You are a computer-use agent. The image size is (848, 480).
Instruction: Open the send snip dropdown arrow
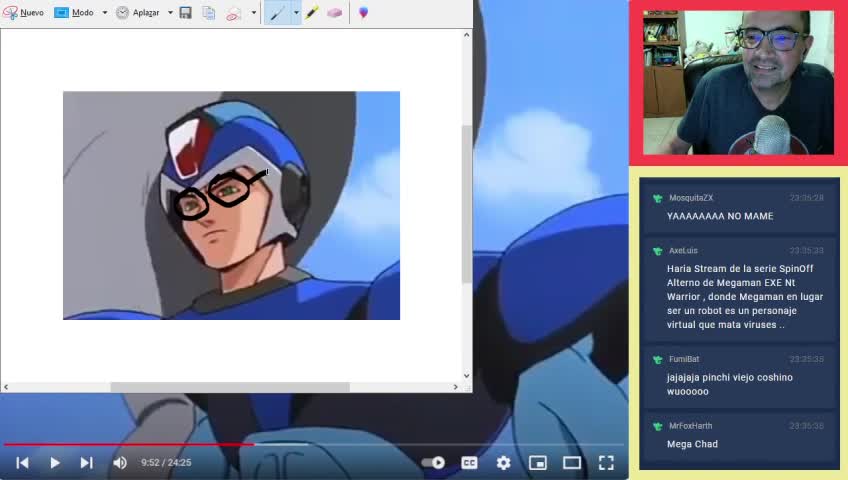[x=254, y=12]
